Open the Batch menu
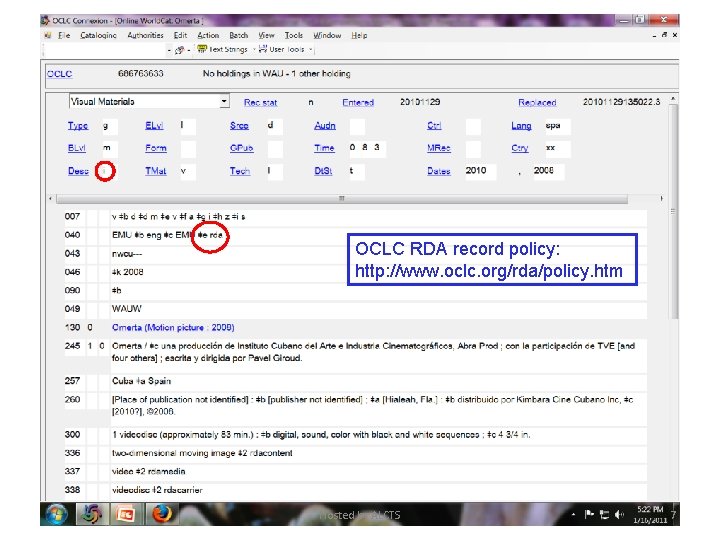This screenshot has width=720, height=540. click(238, 35)
